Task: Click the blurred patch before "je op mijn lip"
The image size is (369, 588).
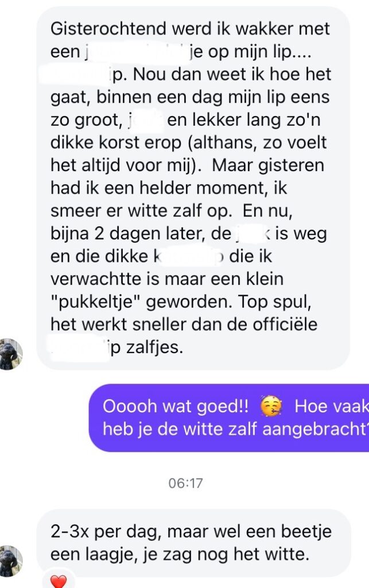Action: (137, 52)
